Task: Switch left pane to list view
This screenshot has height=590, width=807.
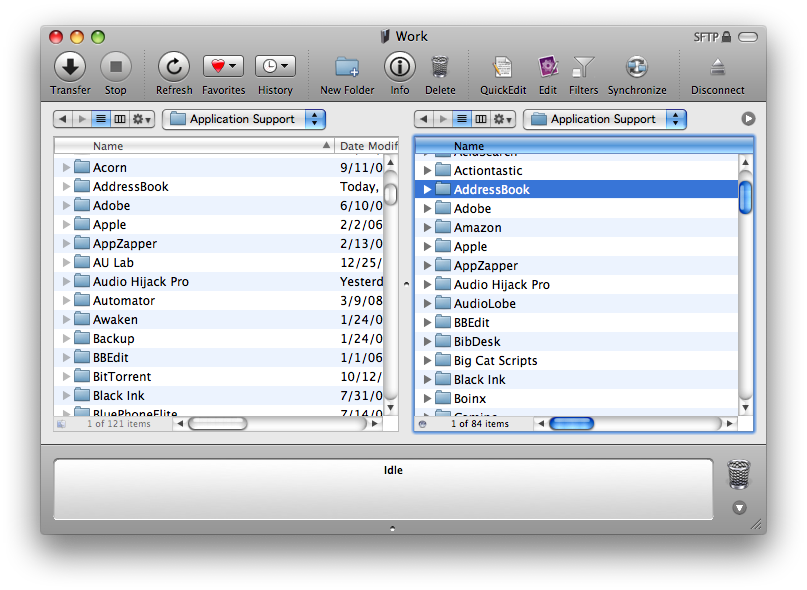Action: [x=101, y=119]
